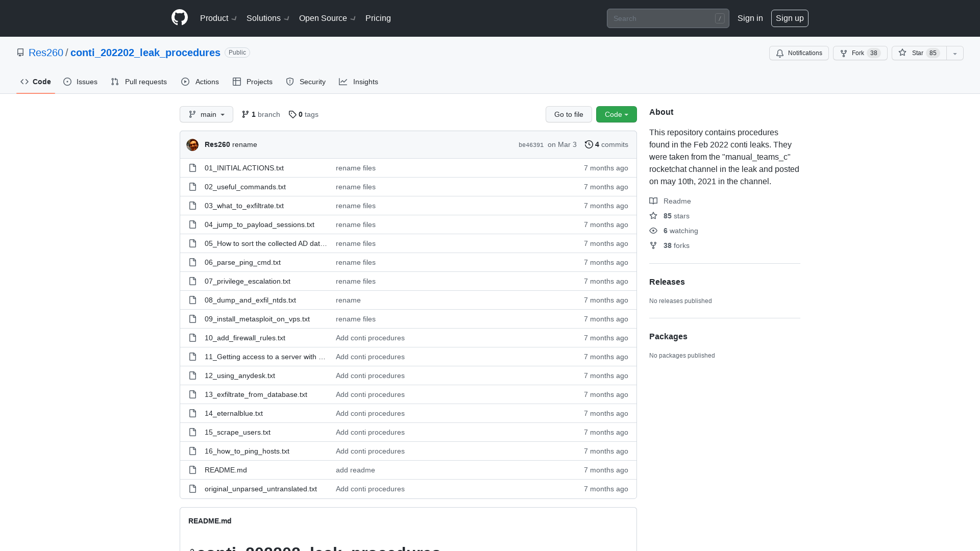
Task: Click the file icon for 03_what_to_exfiltrate.txt
Action: [192, 206]
